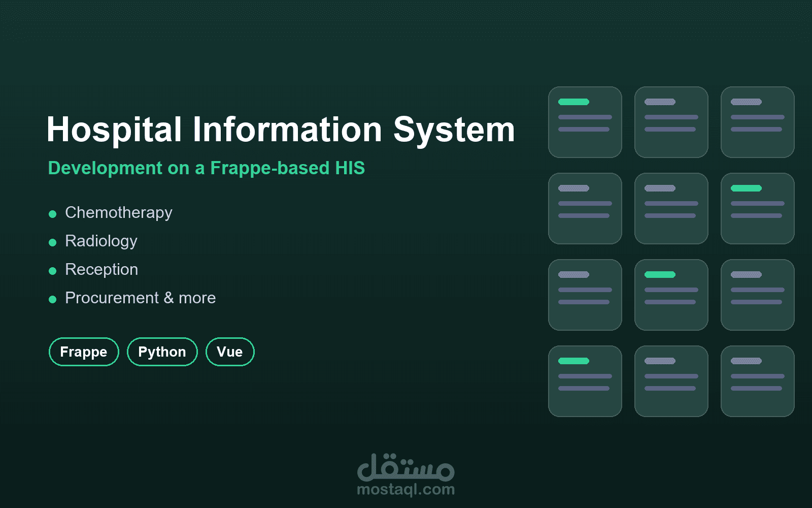Click the Frappe tag pill
Screen dimensions: 812x508
84,352
